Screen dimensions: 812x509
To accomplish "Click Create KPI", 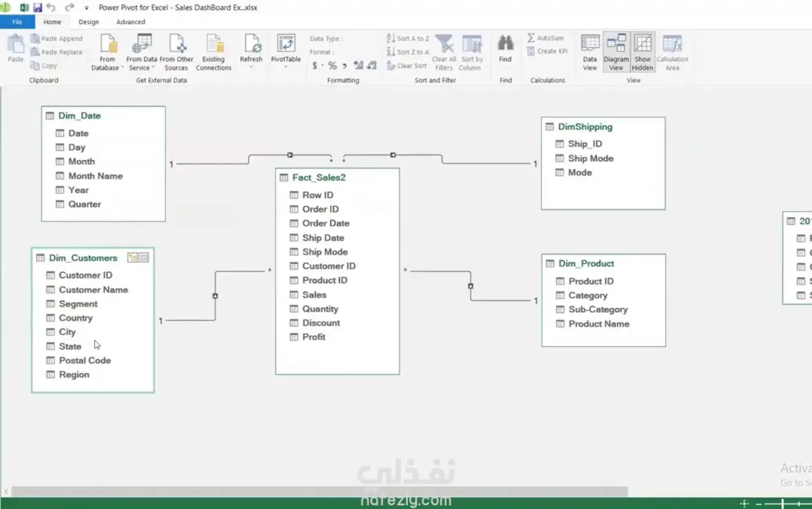I will (547, 51).
